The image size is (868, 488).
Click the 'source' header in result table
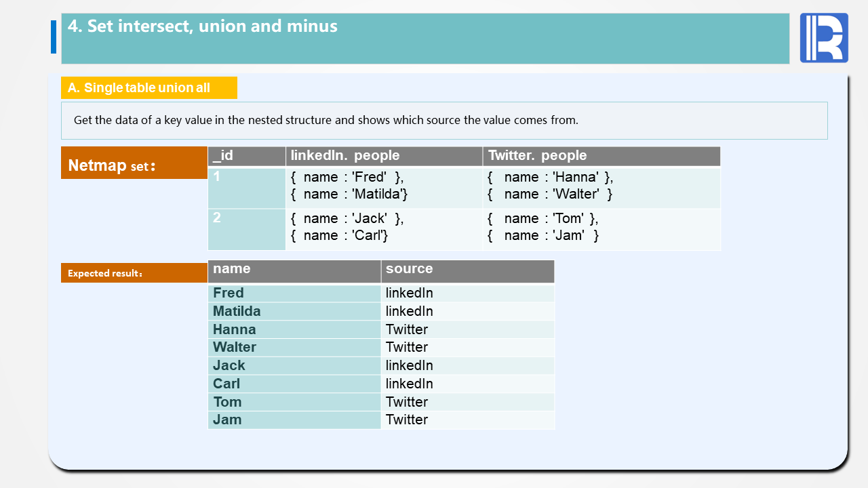coord(467,270)
